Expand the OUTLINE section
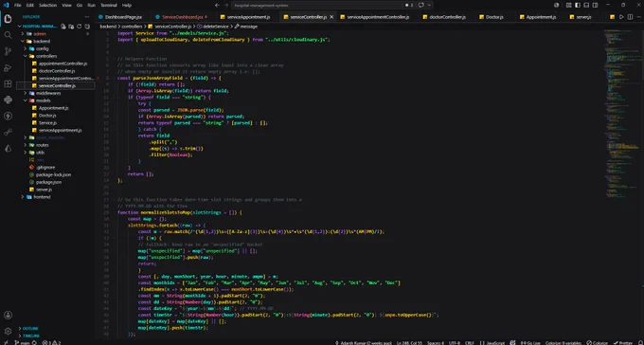The width and height of the screenshot is (644, 345). (x=29, y=329)
